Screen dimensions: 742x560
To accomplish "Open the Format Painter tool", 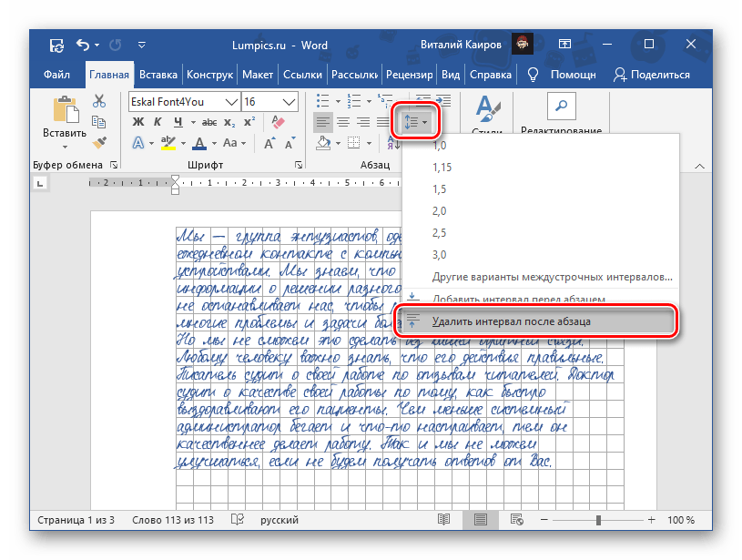I will click(100, 143).
